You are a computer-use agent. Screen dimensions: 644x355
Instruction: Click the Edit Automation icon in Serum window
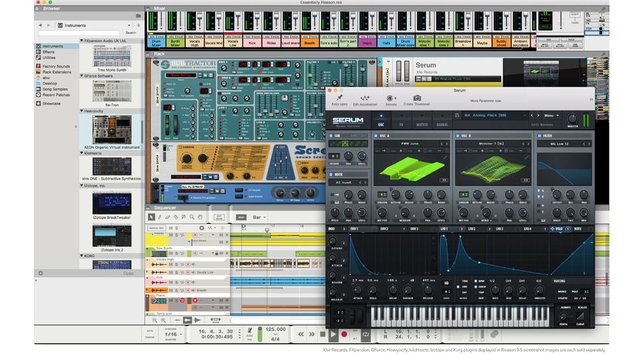365,98
